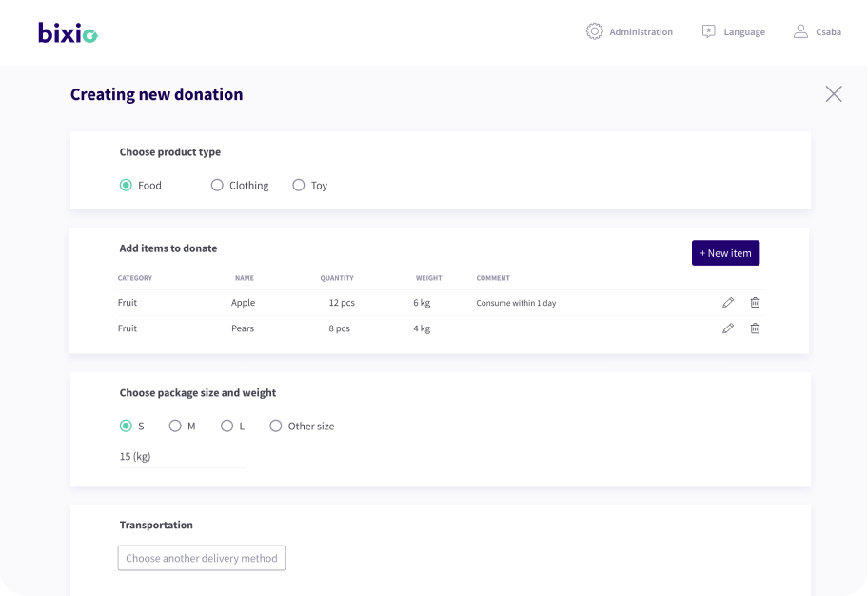Open Choose another delivery method dropdown
The image size is (868, 596).
pos(202,558)
